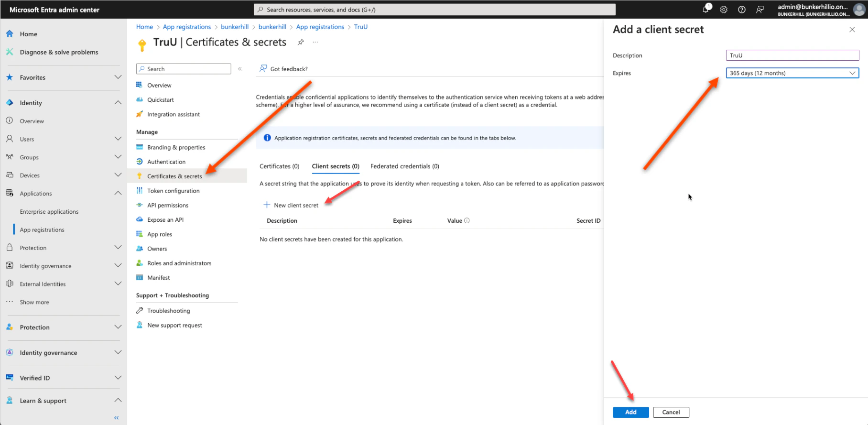
Task: Collapse the Learn & support chevron
Action: pyautogui.click(x=118, y=401)
